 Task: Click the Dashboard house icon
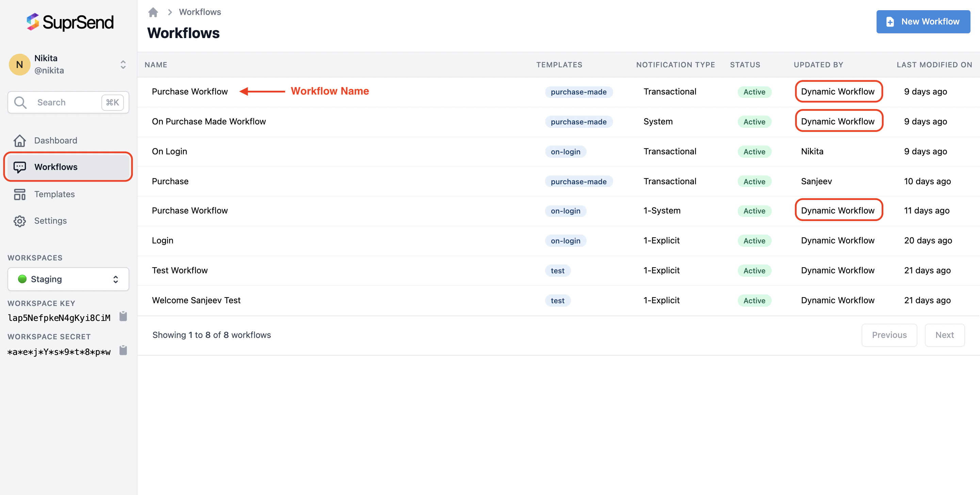20,141
